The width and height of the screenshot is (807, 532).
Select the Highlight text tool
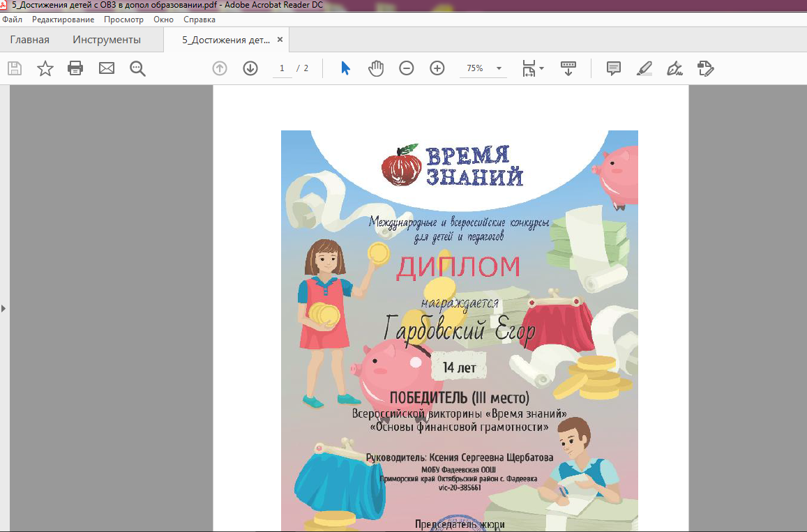pyautogui.click(x=644, y=68)
